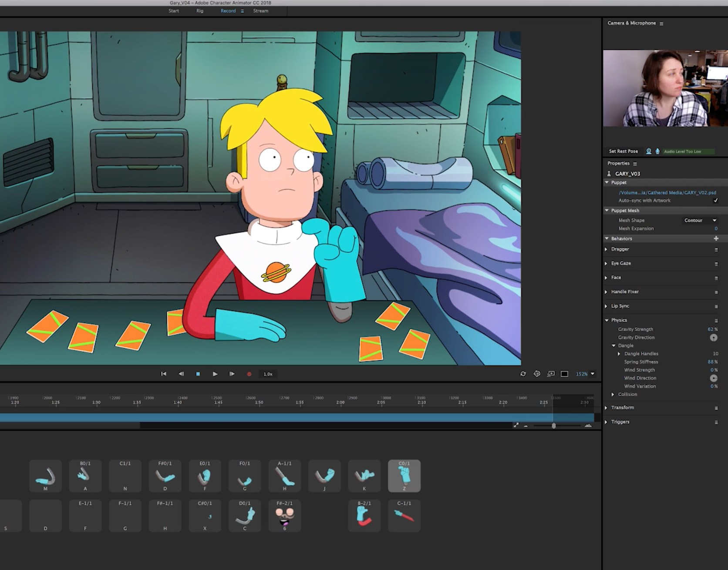This screenshot has height=570, width=728.
Task: Select the Record workspace tab
Action: point(228,11)
